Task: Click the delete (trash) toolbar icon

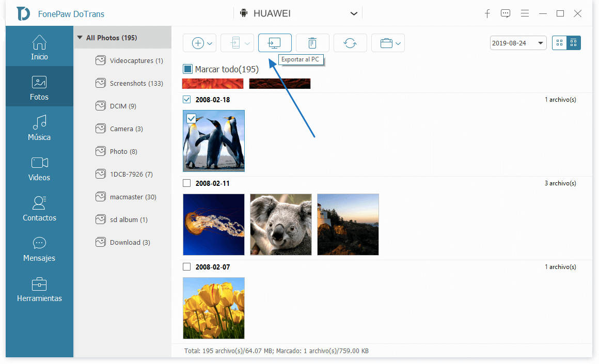Action: coord(312,43)
